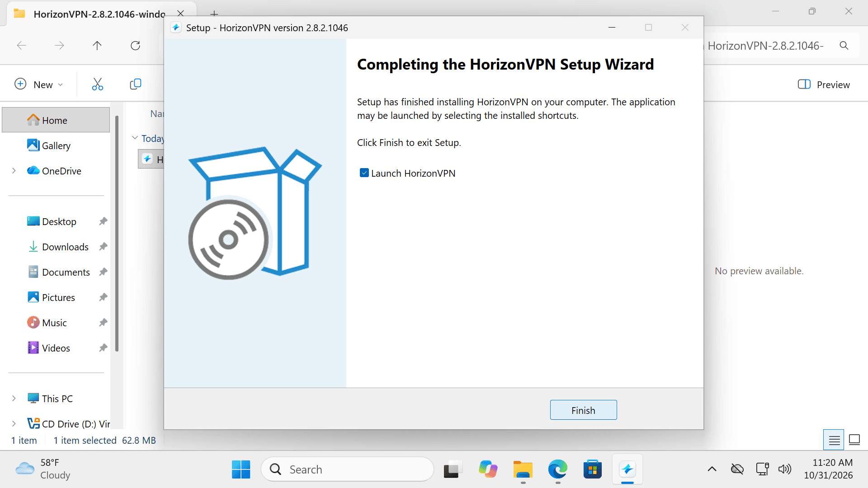Toggle the Preview pane button
Screen dimensions: 868x488
tap(823, 84)
